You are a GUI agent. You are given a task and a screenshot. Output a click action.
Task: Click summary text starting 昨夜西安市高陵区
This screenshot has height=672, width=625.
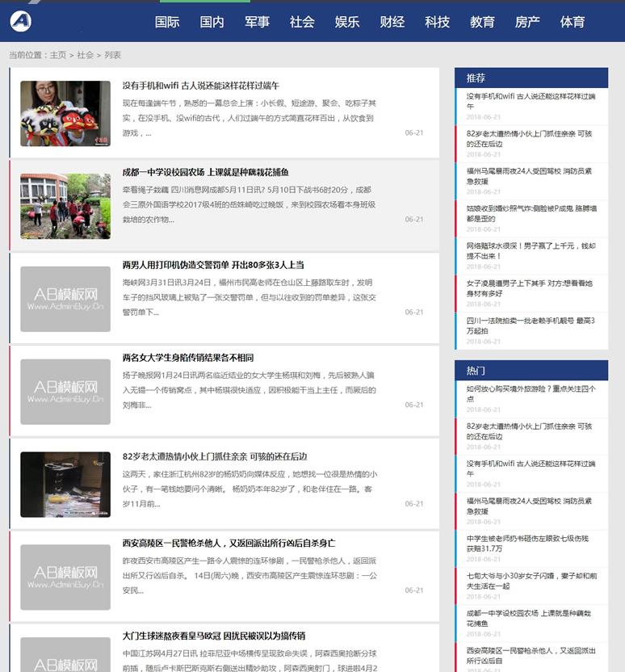(250, 575)
